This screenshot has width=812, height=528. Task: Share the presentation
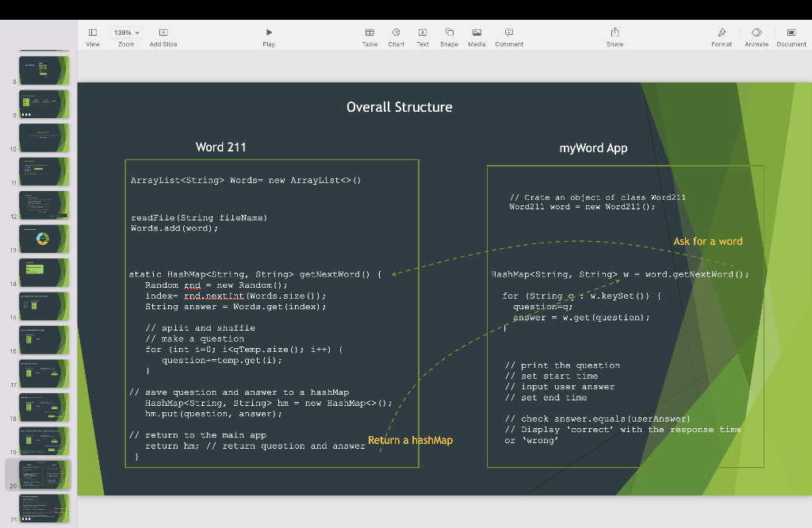point(615,37)
